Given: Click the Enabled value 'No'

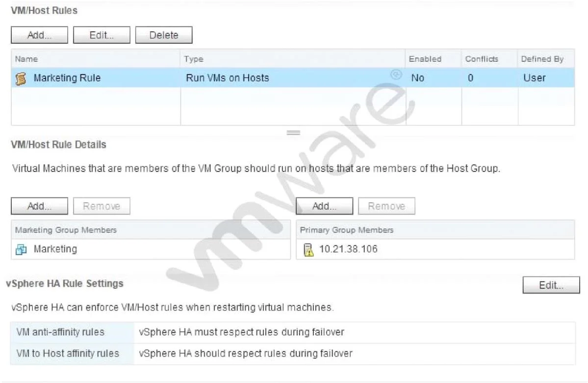Looking at the screenshot, I should click(x=418, y=78).
